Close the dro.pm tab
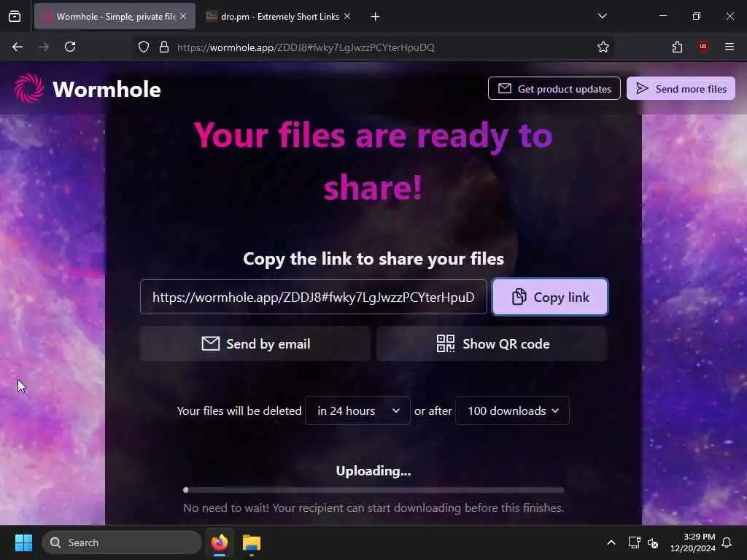The image size is (747, 560). click(347, 16)
